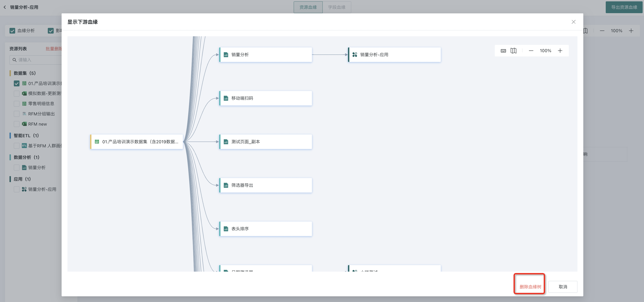The image size is (644, 302).
Task: Check 零售明细信息 checkbox
Action: tap(17, 104)
